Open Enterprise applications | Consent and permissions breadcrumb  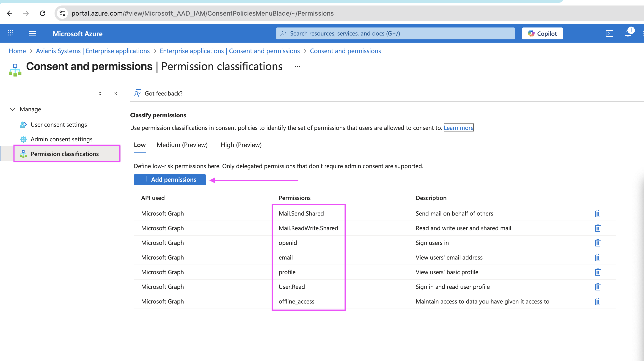point(230,51)
